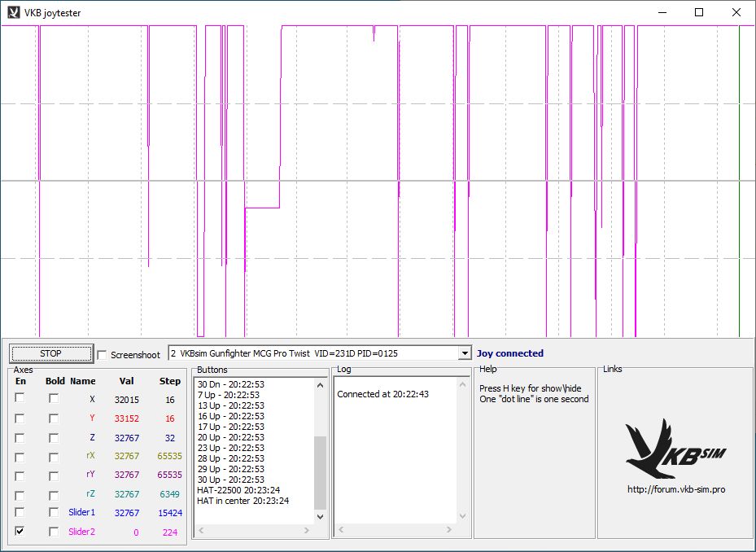Enable the Slider1 axis checkbox

(20, 512)
